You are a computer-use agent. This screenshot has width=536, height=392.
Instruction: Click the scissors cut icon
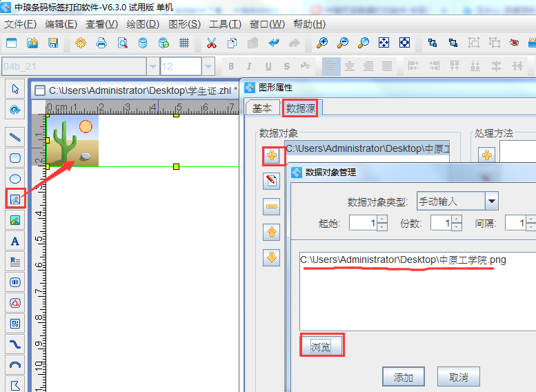pos(211,43)
